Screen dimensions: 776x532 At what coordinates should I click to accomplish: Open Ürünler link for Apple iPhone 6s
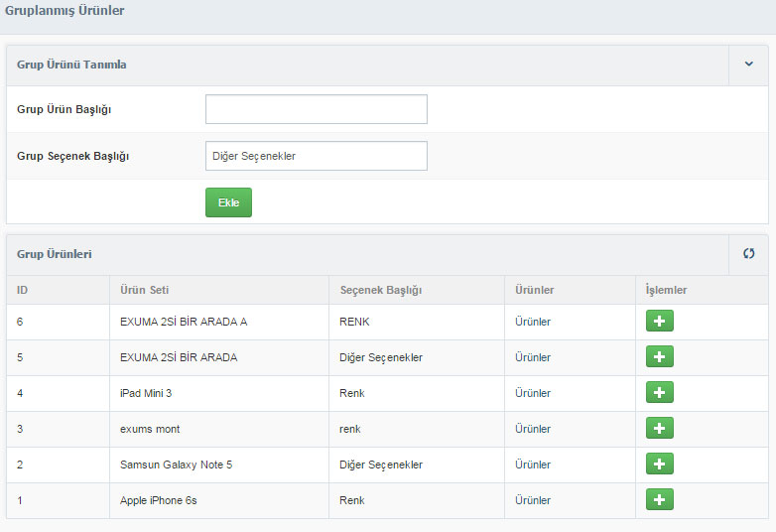click(533, 500)
